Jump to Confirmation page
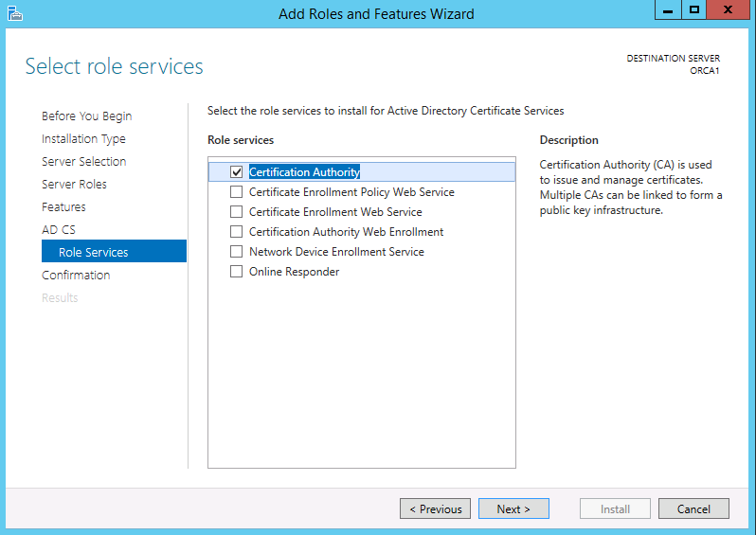 [x=76, y=276]
